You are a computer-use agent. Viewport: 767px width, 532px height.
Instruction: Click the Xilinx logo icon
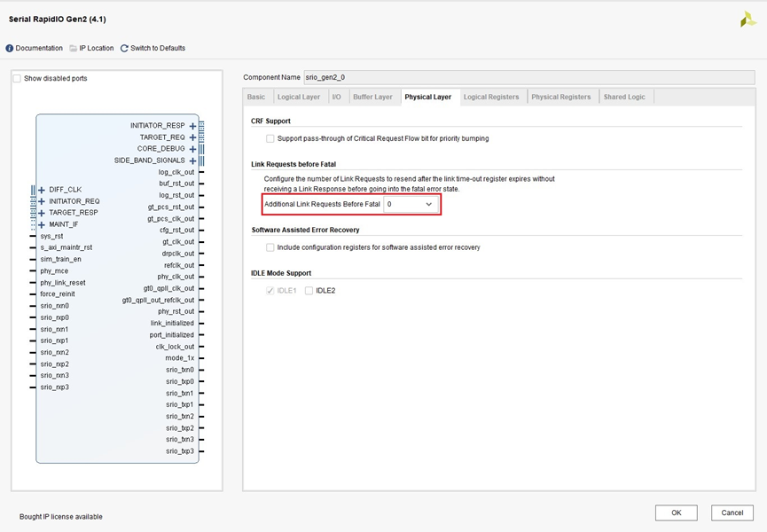(x=747, y=20)
